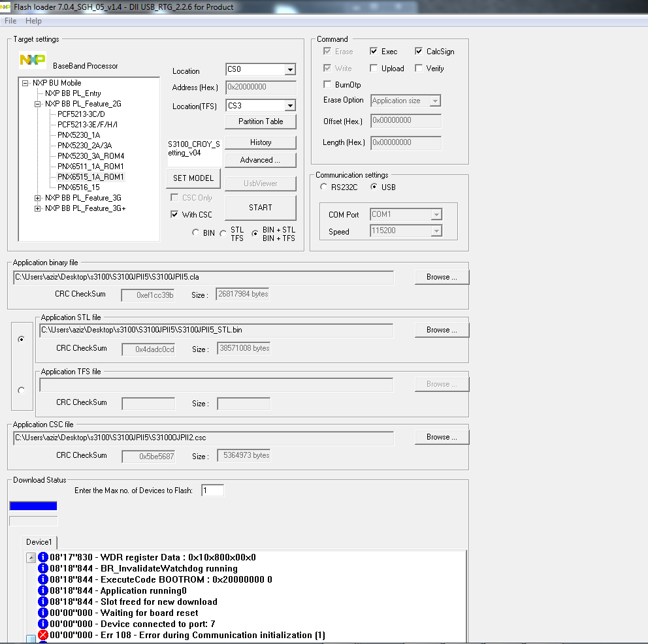Enable the Verify checkbox
This screenshot has height=644, width=648.
[419, 68]
